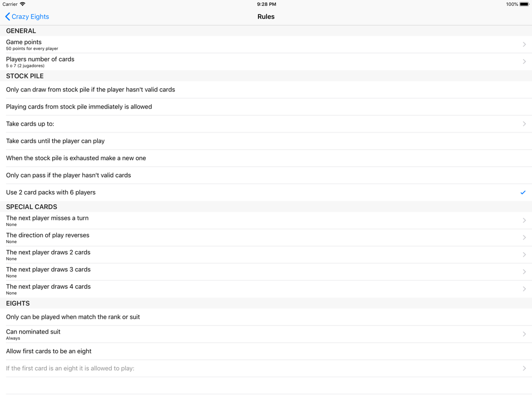
Task: Enable only draw if no valid cards
Action: [x=266, y=89]
